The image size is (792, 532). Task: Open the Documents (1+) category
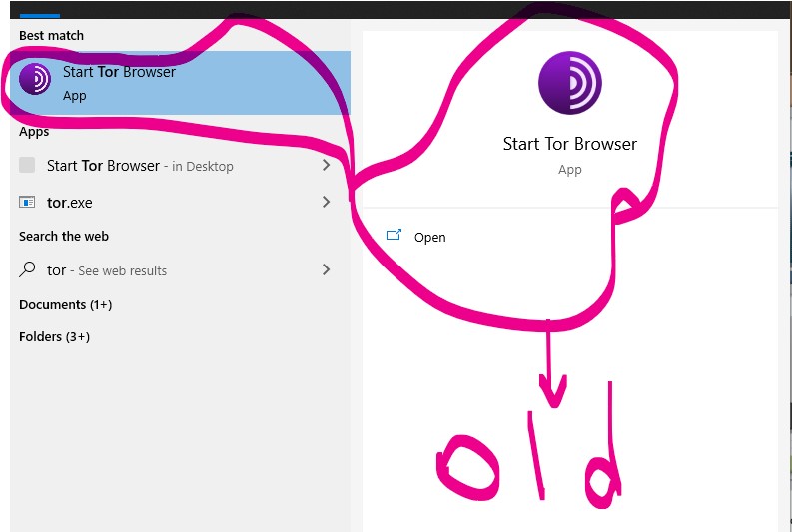pyautogui.click(x=65, y=304)
